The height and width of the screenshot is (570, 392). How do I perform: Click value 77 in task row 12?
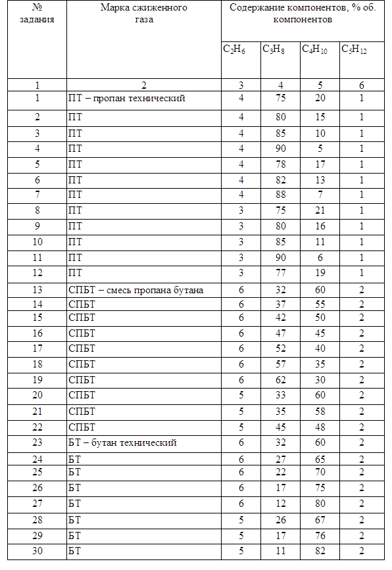click(280, 273)
